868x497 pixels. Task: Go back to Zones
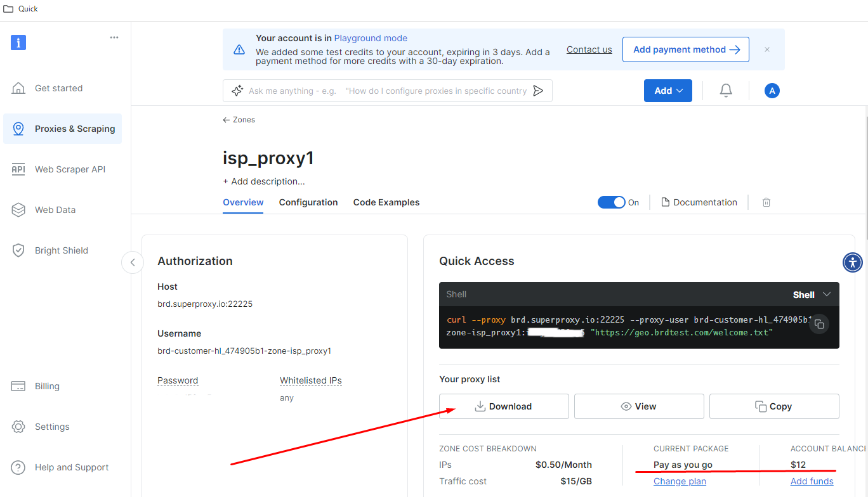[239, 120]
